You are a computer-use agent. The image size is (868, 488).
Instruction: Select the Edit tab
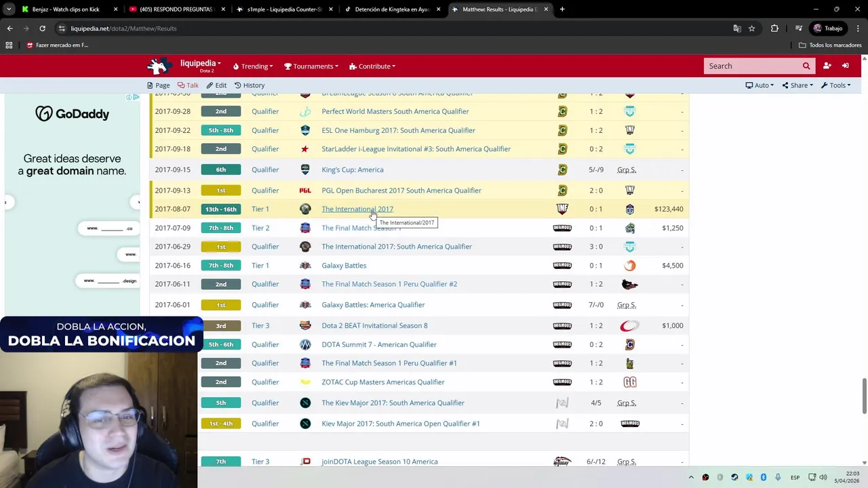(216, 85)
